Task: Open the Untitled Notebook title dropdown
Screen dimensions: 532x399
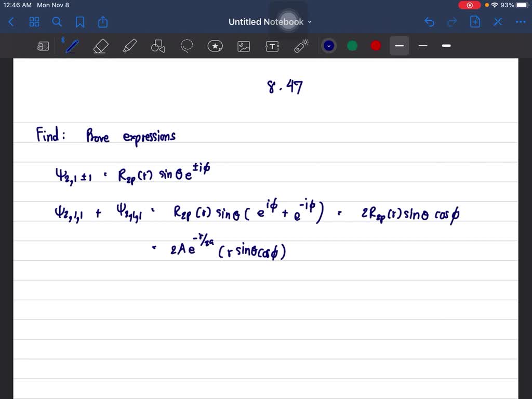Action: pyautogui.click(x=309, y=22)
